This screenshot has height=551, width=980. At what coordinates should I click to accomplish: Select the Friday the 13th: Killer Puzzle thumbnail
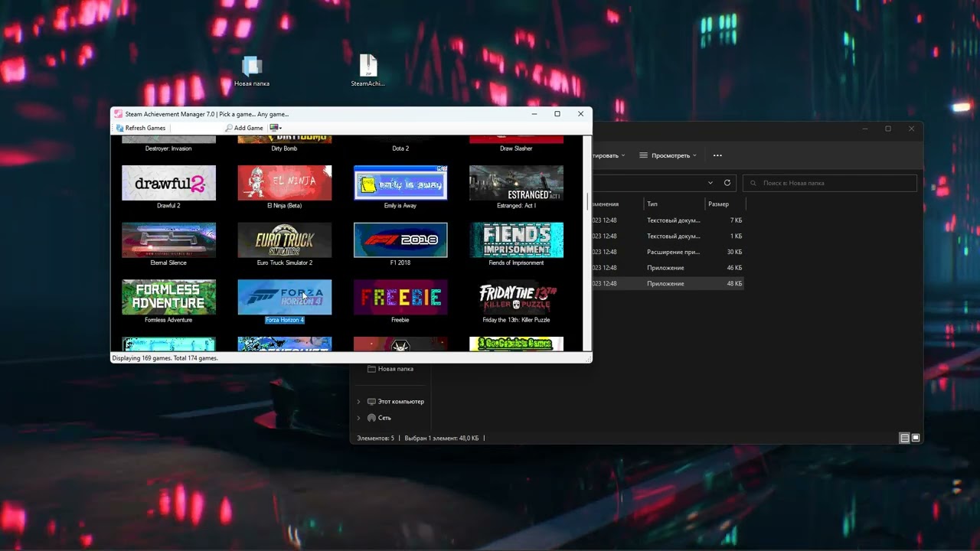(x=516, y=297)
